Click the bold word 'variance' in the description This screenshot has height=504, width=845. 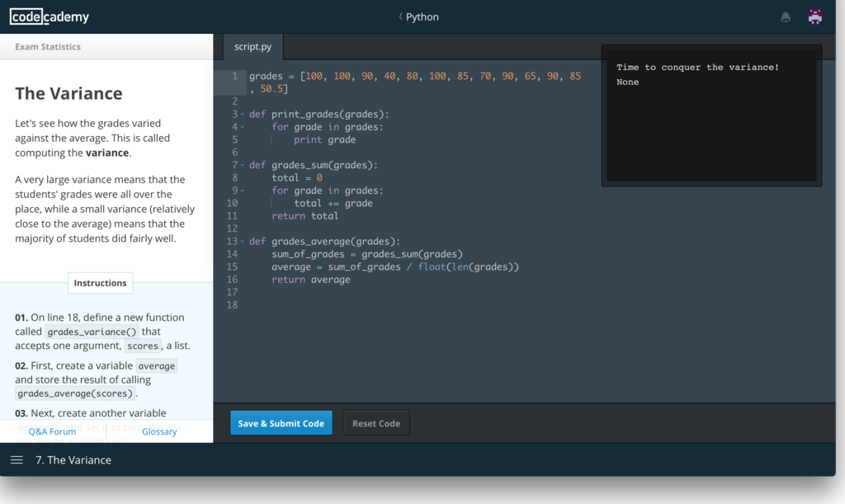click(x=107, y=153)
